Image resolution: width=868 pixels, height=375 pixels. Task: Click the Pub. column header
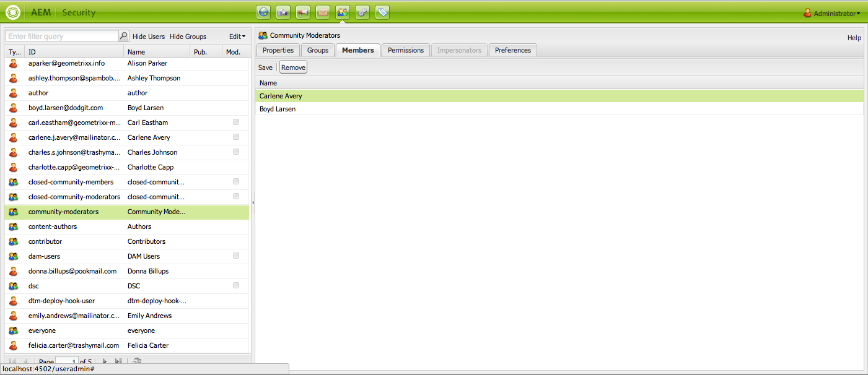tap(206, 52)
